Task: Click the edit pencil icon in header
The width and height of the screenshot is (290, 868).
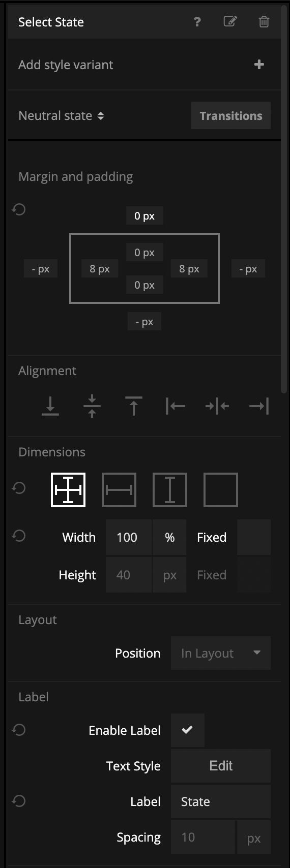Action: tap(230, 21)
